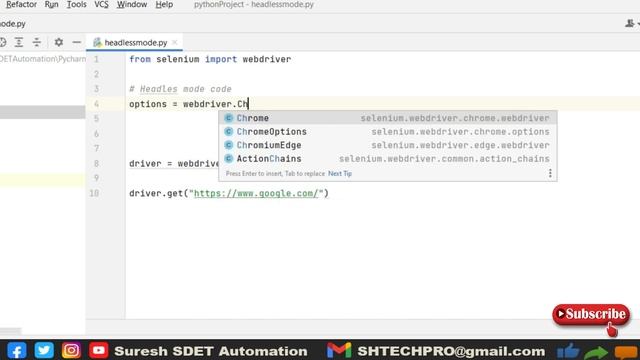Click the SHTECHPRO@gmail.com email text
Image resolution: width=640 pixels, height=360 pixels.
(x=451, y=351)
